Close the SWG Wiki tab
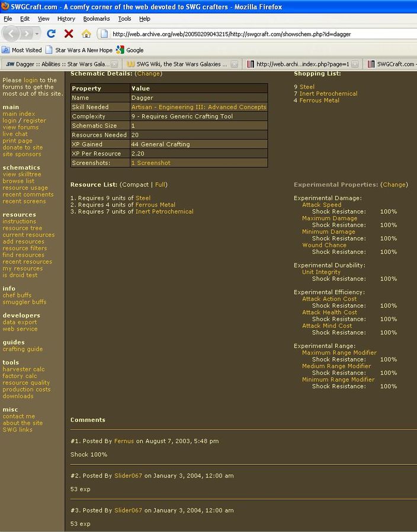 [235, 64]
